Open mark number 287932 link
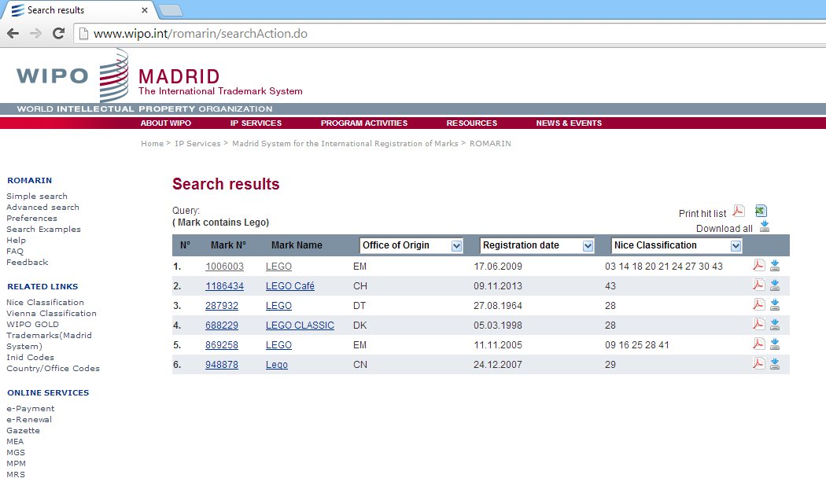The height and width of the screenshot is (504, 826). [222, 306]
